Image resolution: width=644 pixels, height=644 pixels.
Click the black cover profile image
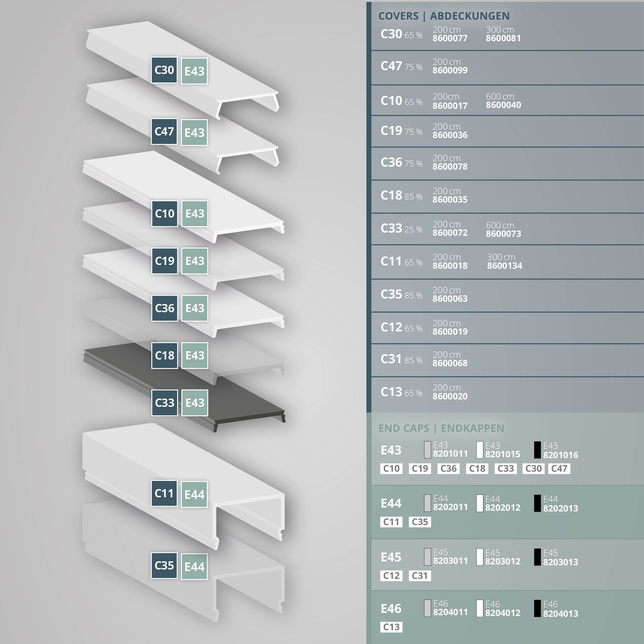point(233,400)
